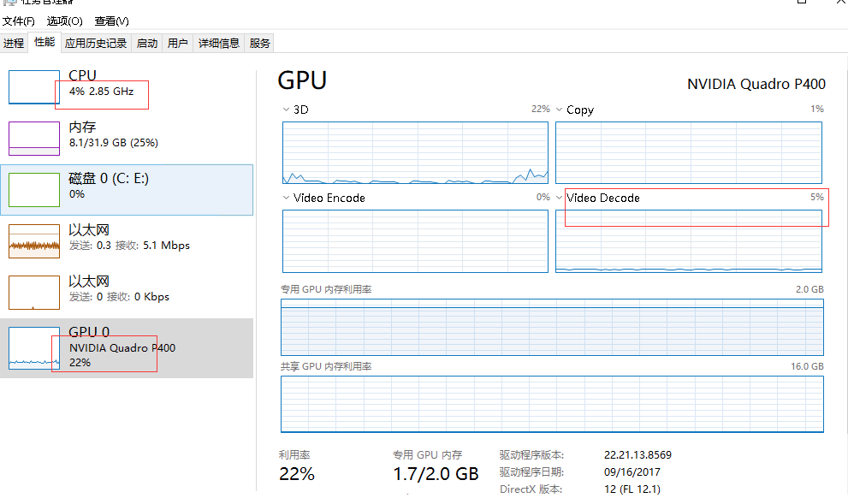Open the 内存 memory thumbnail graph

(34, 139)
